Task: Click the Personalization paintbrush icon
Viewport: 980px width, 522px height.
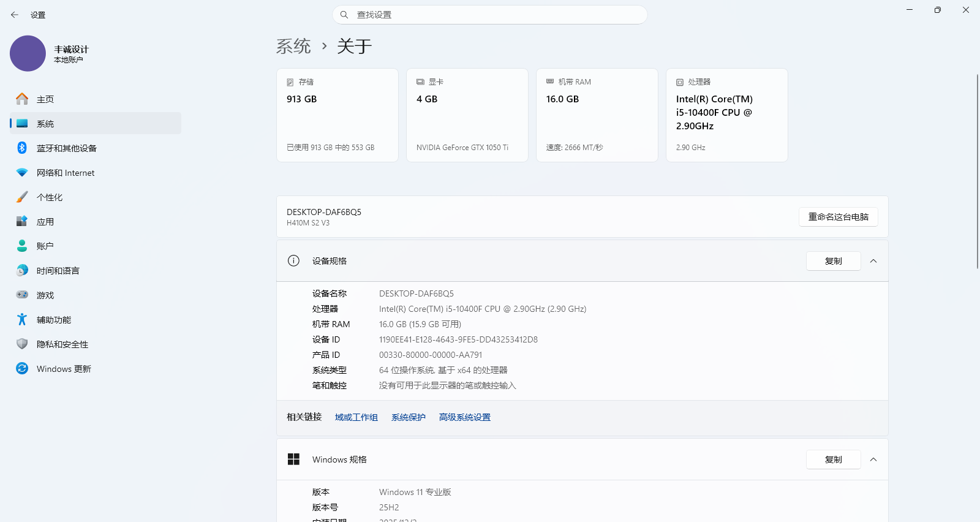Action: coord(22,197)
